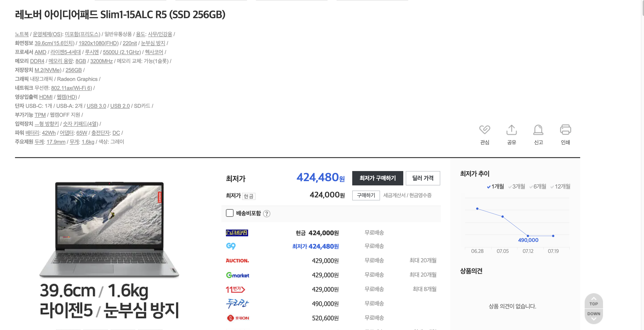Select the 3개월 price trend period
The width and height of the screenshot is (644, 330).
coord(517,187)
